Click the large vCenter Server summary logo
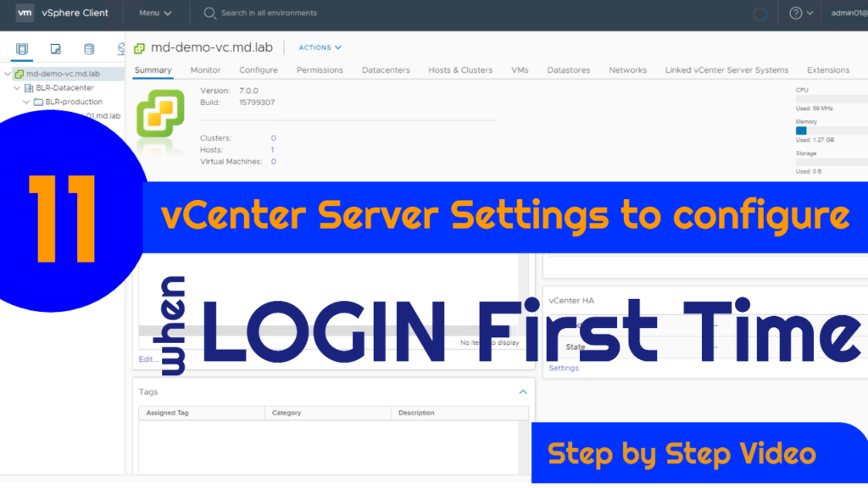Viewport: 868px width, 488px height. pyautogui.click(x=160, y=114)
